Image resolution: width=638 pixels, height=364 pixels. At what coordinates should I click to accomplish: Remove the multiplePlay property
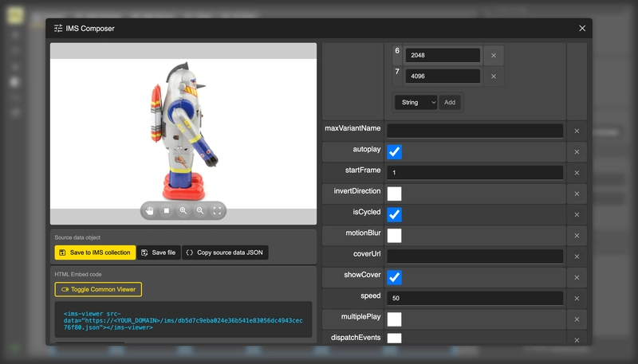point(577,319)
